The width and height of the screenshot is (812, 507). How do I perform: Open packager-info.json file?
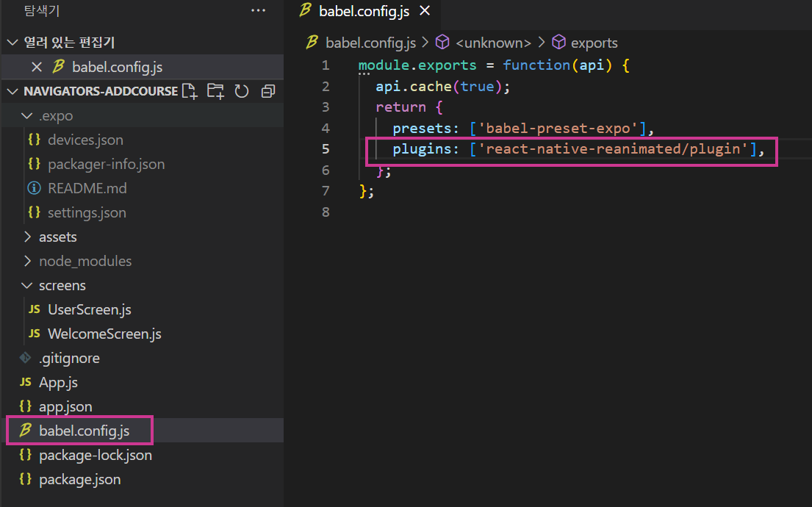pos(106,164)
